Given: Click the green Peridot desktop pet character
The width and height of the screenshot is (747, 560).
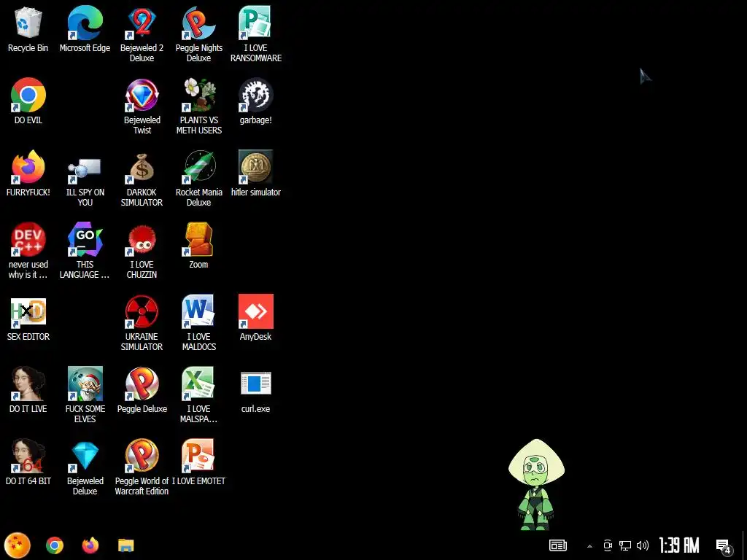Looking at the screenshot, I should (x=536, y=484).
